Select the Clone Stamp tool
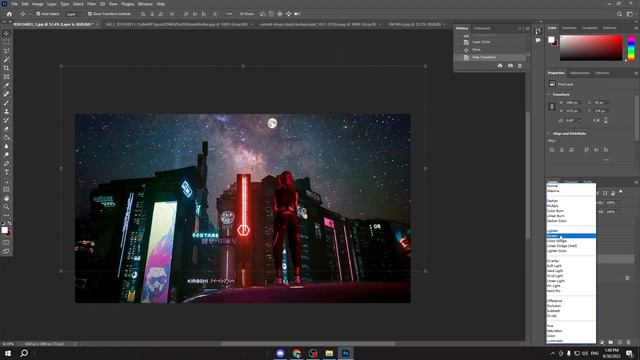640x360 pixels. [6, 111]
